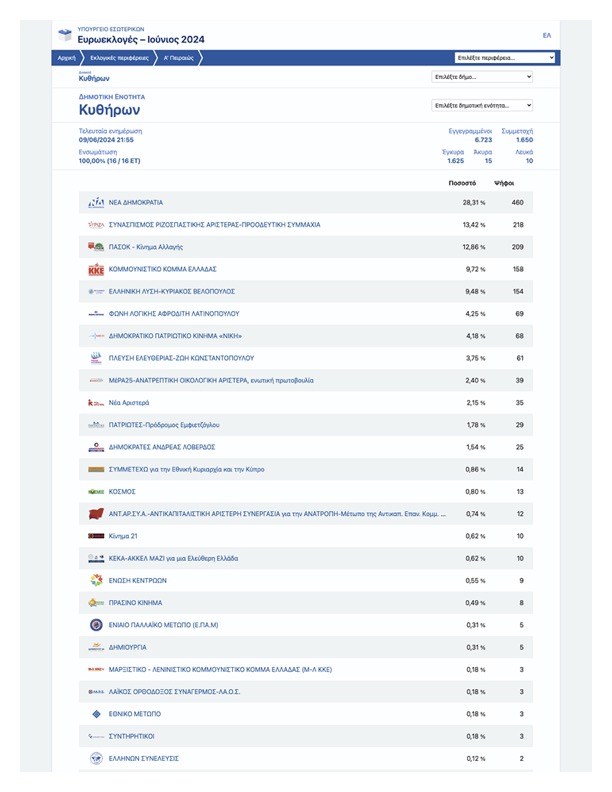
Task: Open the 'Επιλέξτε δήμο' dropdown
Action: click(x=482, y=76)
